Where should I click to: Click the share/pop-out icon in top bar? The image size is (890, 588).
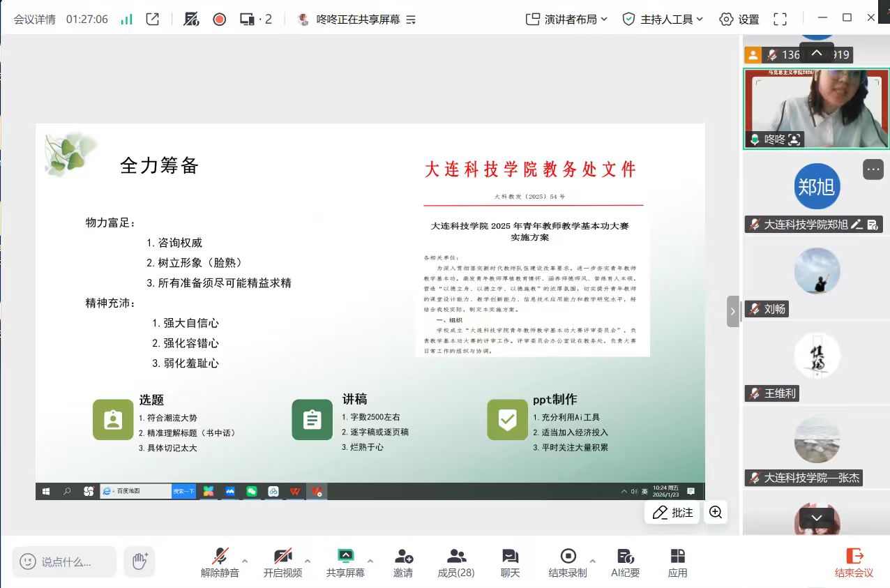(153, 20)
